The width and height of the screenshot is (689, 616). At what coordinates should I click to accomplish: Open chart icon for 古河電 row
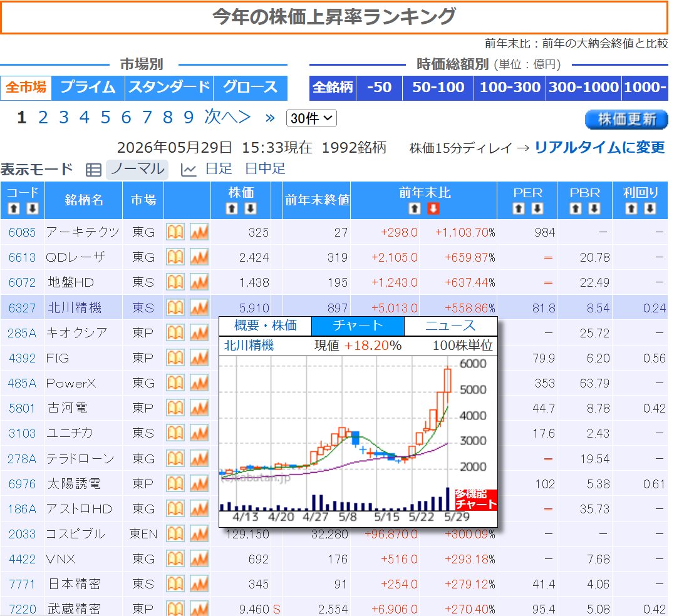coord(199,408)
